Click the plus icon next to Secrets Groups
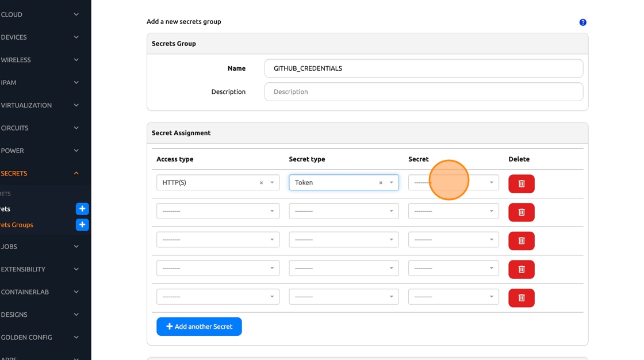644x360 pixels. pos(82,225)
